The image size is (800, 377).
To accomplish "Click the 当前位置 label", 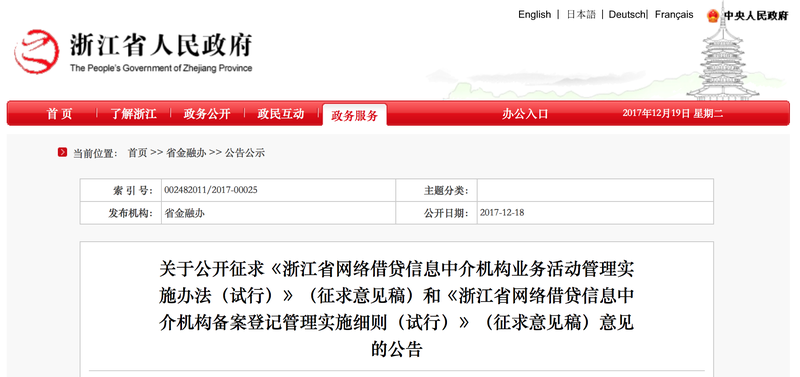I will [95, 153].
